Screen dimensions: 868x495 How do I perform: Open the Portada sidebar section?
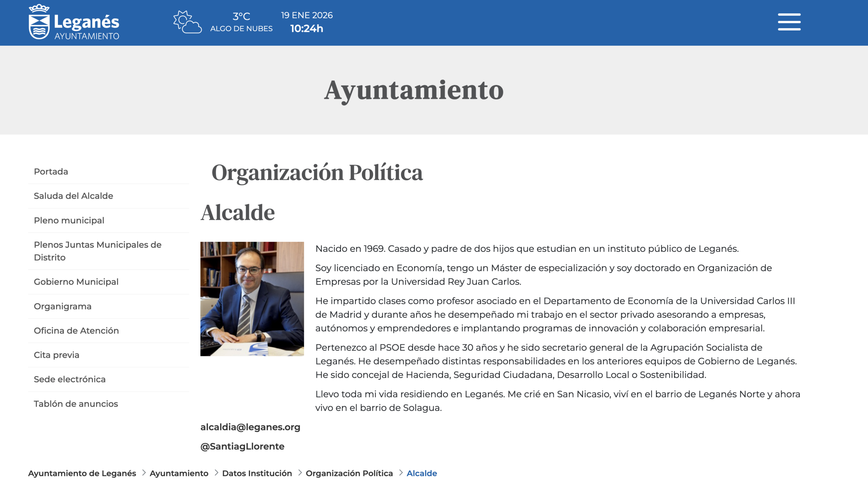(x=50, y=171)
